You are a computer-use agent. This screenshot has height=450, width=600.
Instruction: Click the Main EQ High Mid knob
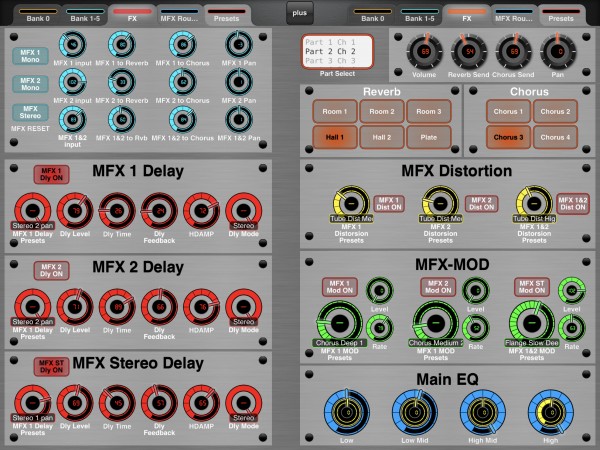[x=483, y=412]
